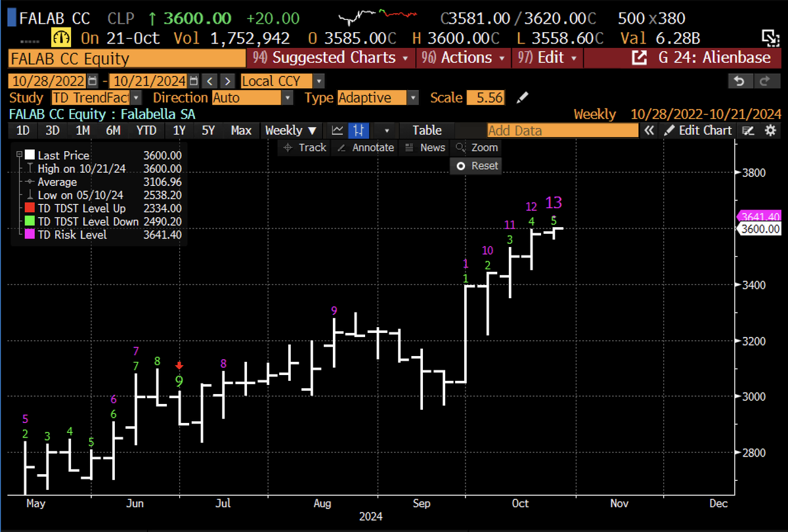
Task: Click the Edit Chart button
Action: point(697,130)
